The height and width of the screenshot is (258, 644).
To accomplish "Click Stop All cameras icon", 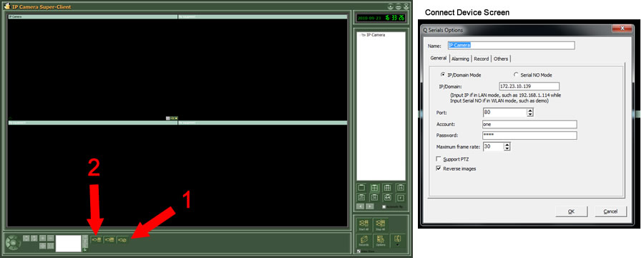I will point(381,224).
